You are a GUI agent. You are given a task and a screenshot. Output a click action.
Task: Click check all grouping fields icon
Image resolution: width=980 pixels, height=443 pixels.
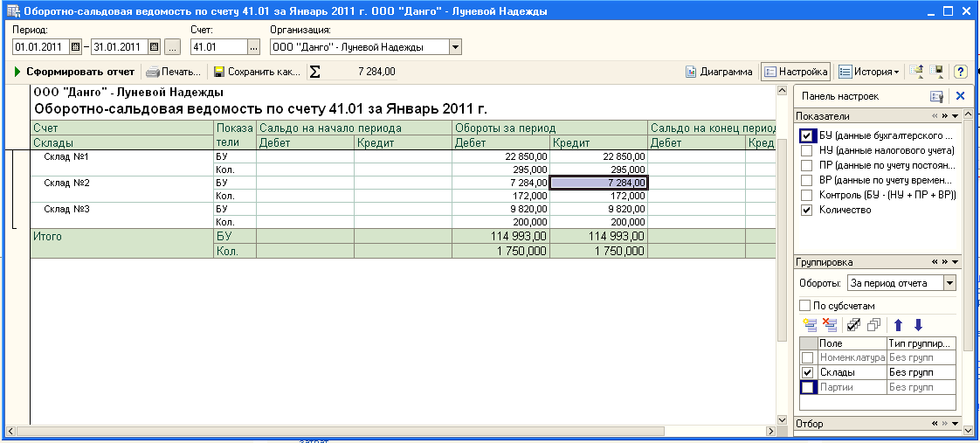[x=854, y=325]
